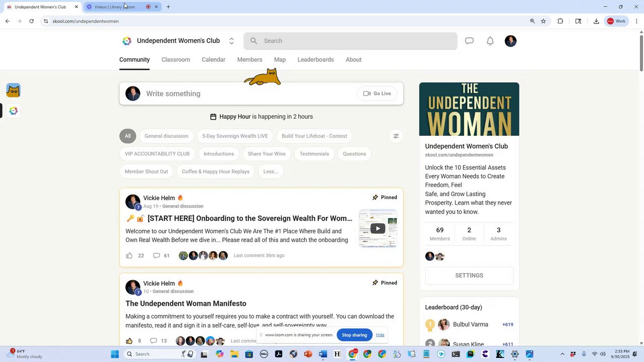Open the Chrome zoom magnifier icon
Screen dimensions: 644x362
click(532, 21)
